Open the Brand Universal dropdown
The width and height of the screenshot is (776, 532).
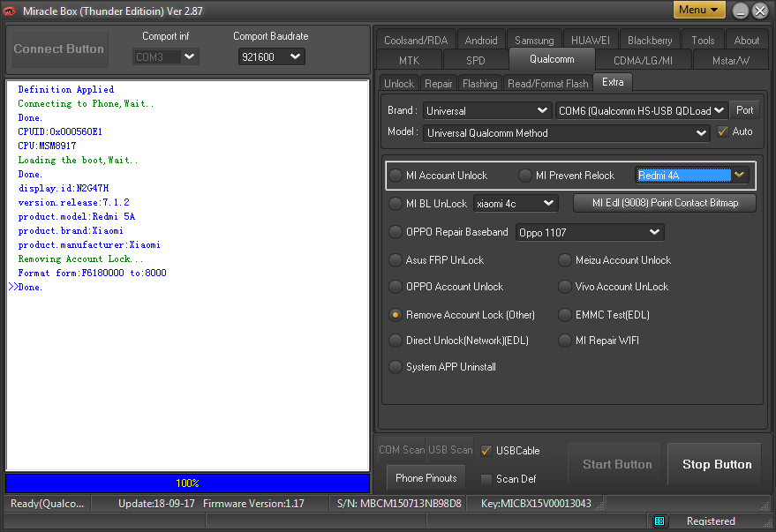point(487,111)
